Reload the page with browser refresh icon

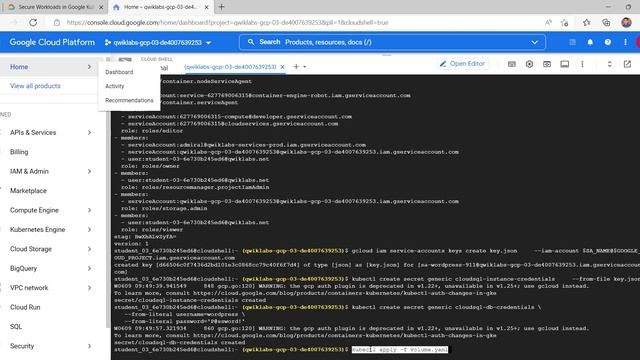point(33,22)
